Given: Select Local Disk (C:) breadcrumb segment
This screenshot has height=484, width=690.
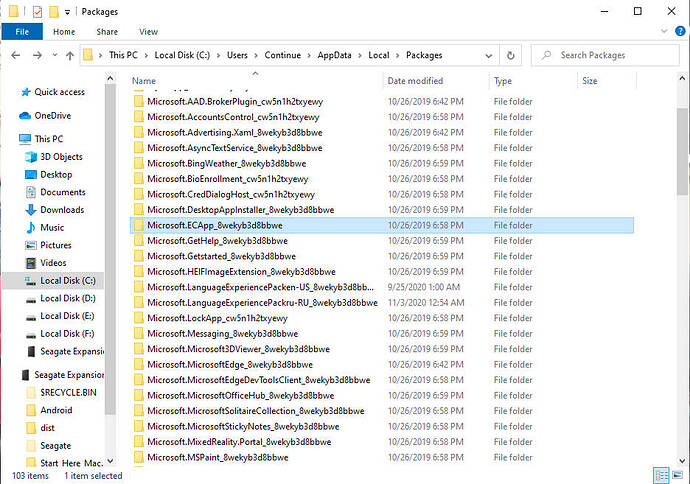Looking at the screenshot, I should click(182, 55).
